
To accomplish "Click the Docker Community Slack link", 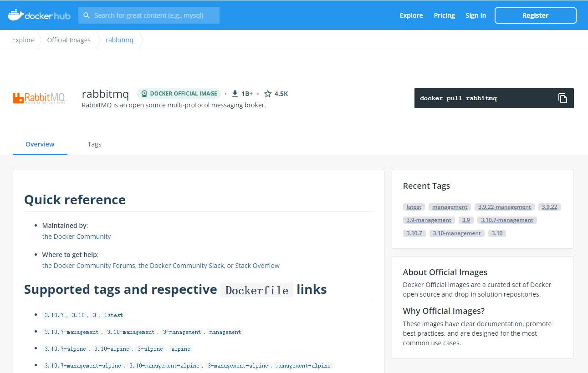I will tap(181, 266).
